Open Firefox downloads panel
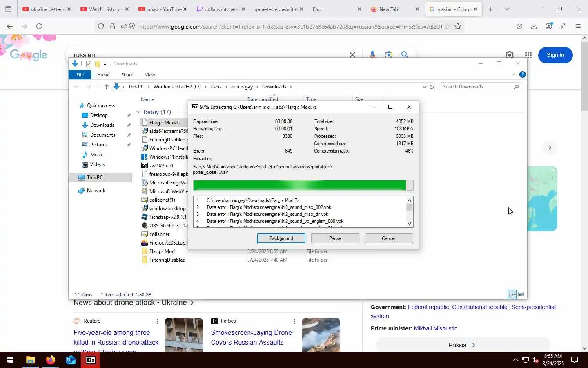Screen dimensions: 588x368 pos(534,26)
